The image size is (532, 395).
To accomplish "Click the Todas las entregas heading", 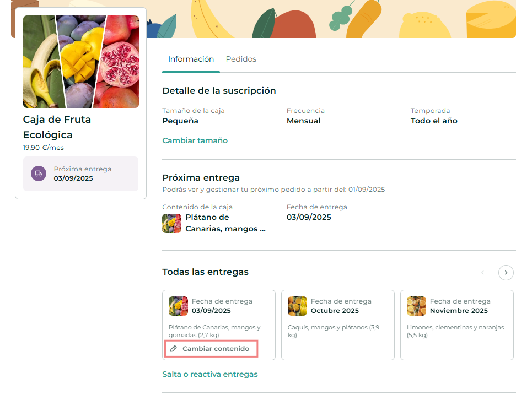I will click(x=205, y=272).
